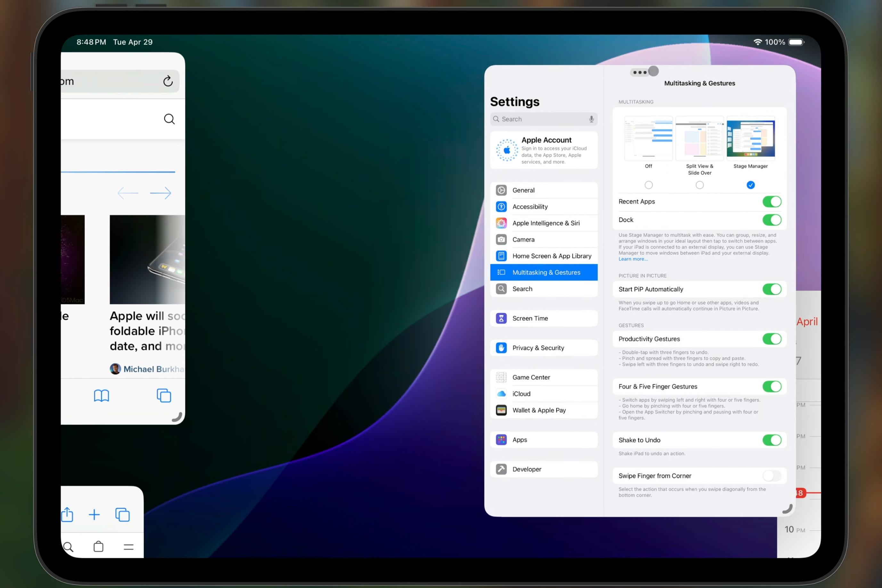
Task: Open the Apps settings row
Action: [544, 440]
